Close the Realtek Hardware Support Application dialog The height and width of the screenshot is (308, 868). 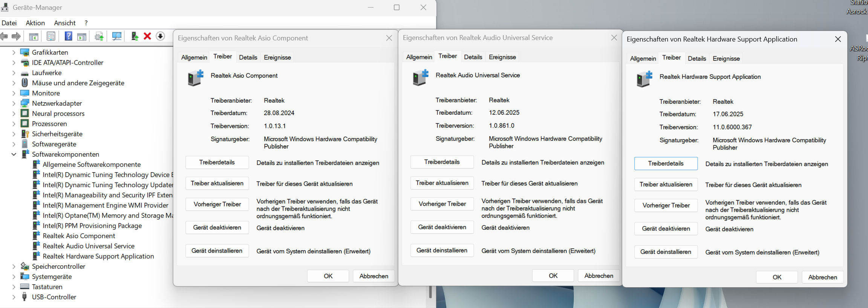[838, 39]
